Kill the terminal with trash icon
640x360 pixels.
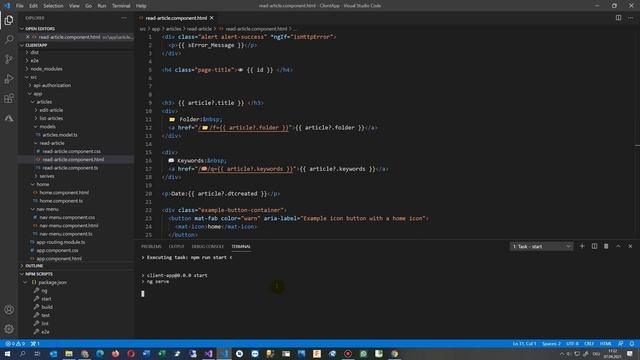pyautogui.click(x=606, y=246)
